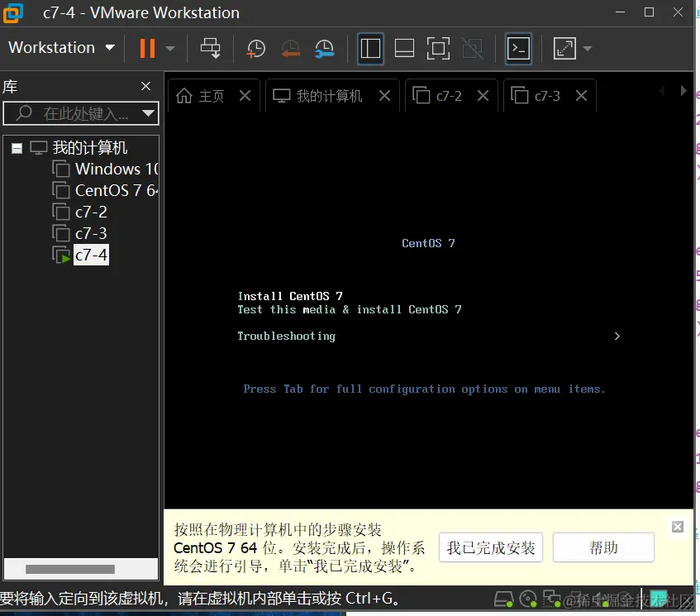Screen dimensions: 700x616
Task: Dismiss the installation hint bar
Action: (678, 527)
